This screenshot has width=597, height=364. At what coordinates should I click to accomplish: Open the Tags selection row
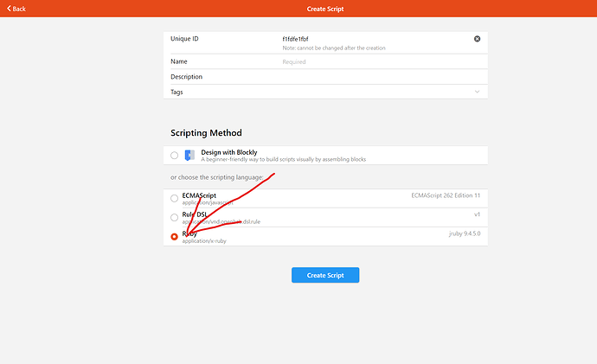325,92
